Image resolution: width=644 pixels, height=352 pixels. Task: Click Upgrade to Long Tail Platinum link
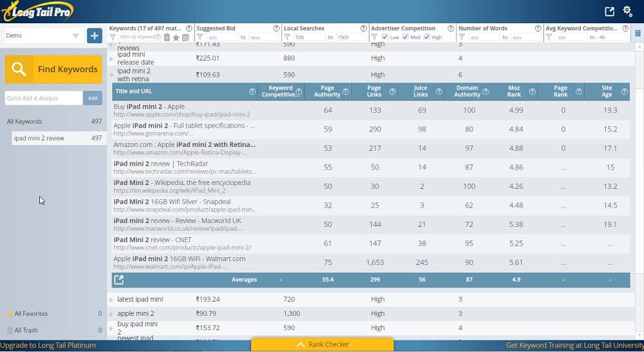pyautogui.click(x=48, y=346)
